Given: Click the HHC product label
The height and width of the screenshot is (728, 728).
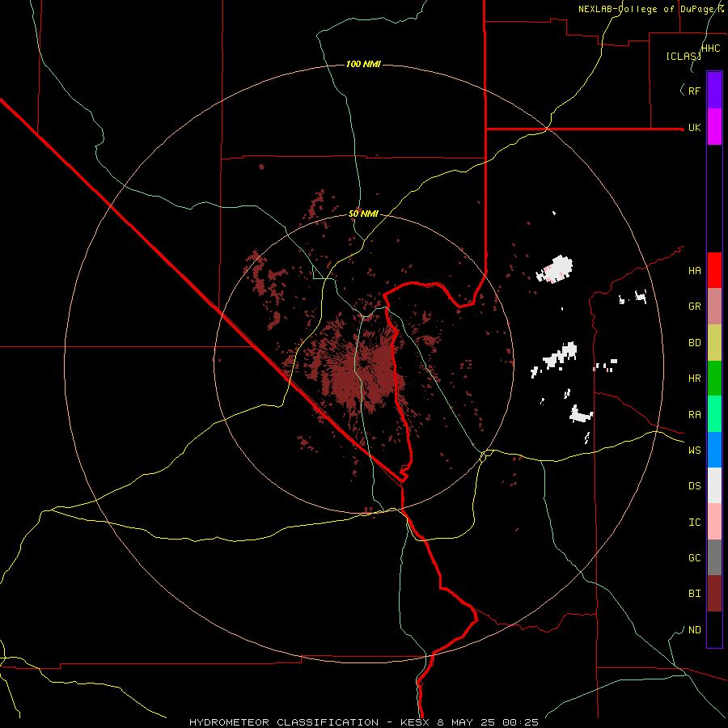Looking at the screenshot, I should (x=710, y=49).
